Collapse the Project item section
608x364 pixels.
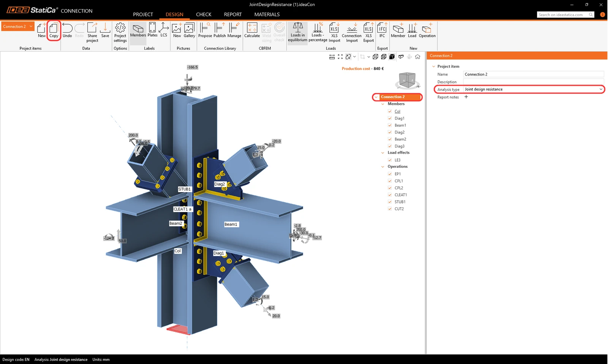[x=434, y=66]
